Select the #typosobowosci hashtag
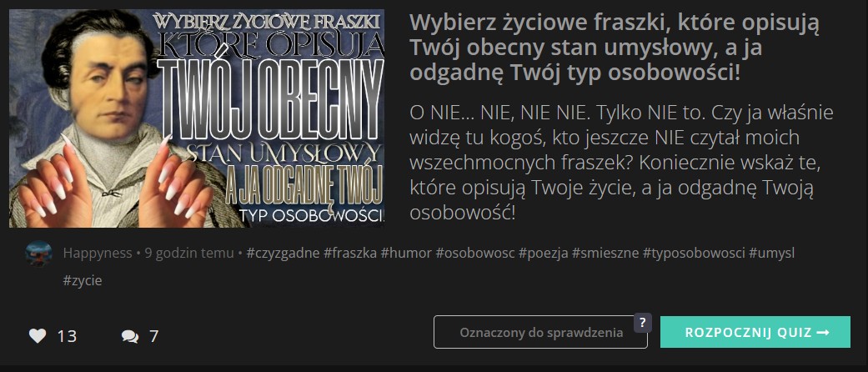 coord(694,254)
